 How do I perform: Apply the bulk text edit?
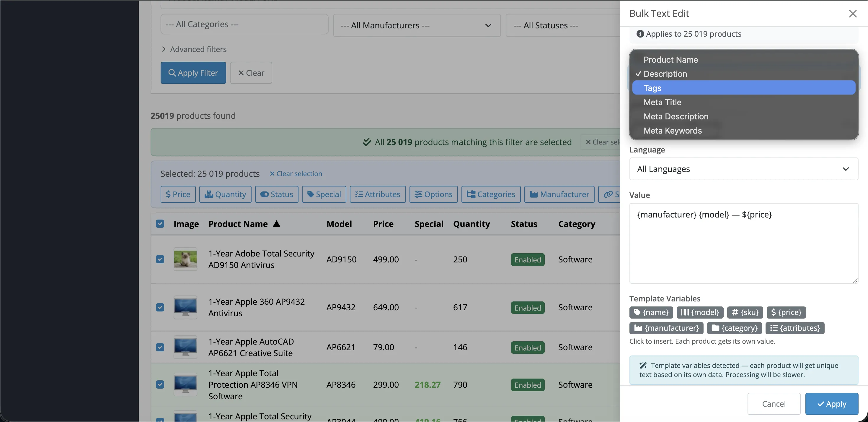coord(832,404)
